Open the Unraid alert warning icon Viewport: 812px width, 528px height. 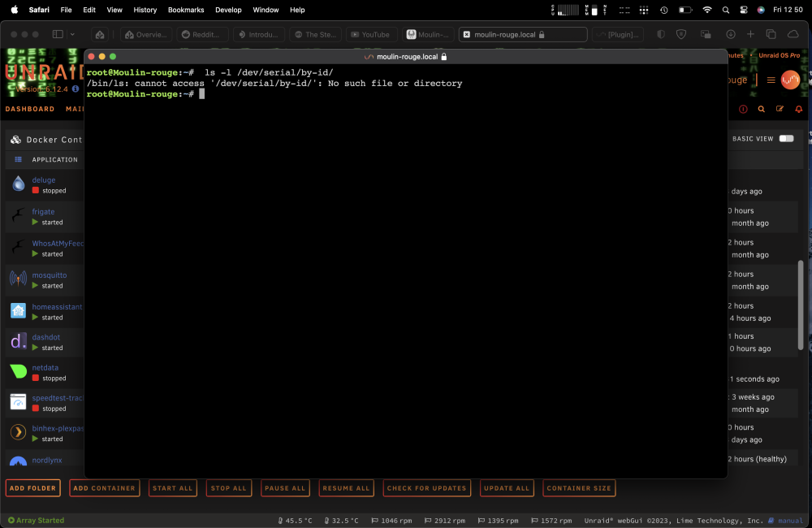(x=743, y=109)
